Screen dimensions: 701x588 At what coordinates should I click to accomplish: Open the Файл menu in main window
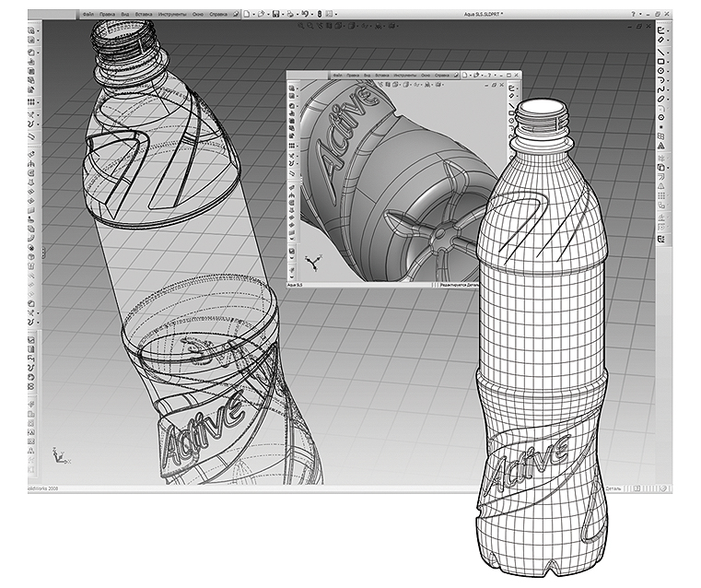[88, 15]
